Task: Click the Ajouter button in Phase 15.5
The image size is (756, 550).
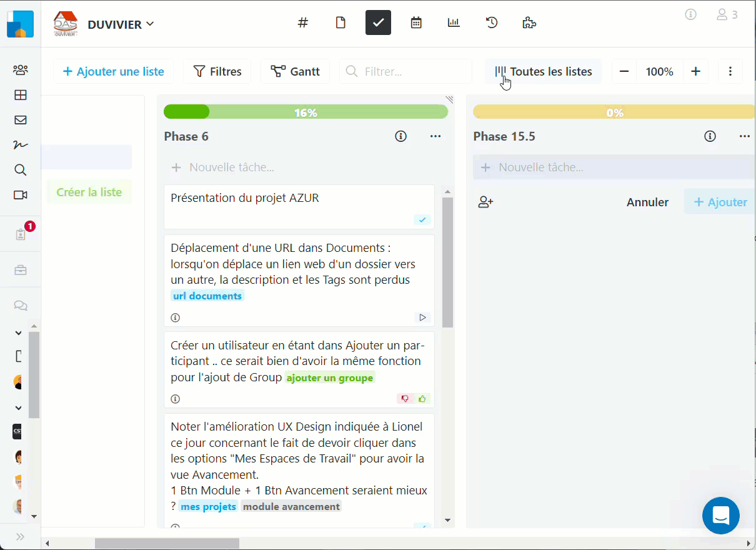Action: point(720,202)
